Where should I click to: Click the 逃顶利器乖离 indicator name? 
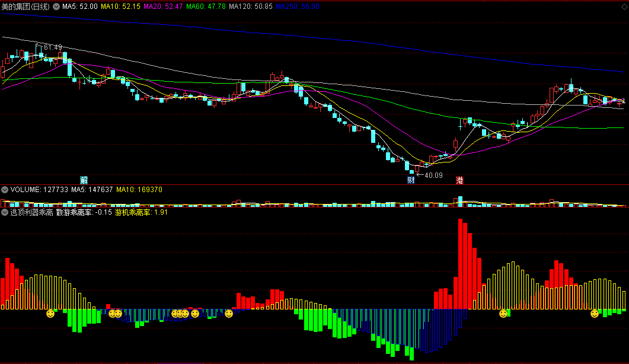(x=31, y=212)
